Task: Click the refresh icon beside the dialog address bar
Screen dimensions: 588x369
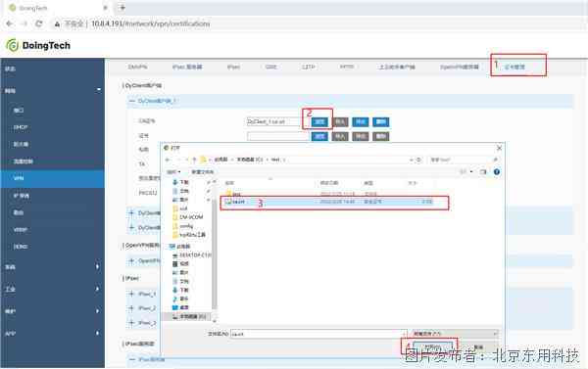Action: click(418, 160)
